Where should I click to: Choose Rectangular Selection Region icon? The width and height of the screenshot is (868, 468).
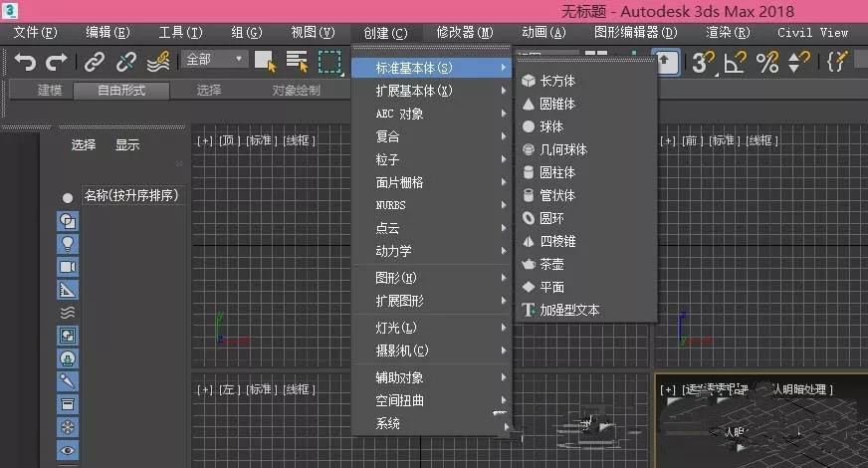click(x=329, y=62)
